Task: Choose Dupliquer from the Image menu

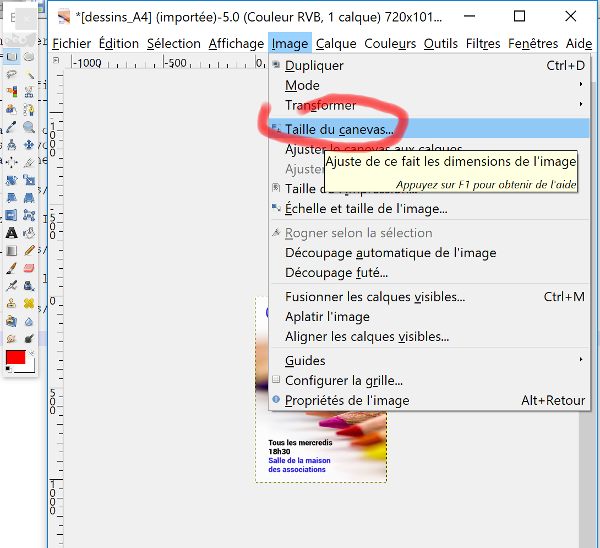Action: click(429, 65)
